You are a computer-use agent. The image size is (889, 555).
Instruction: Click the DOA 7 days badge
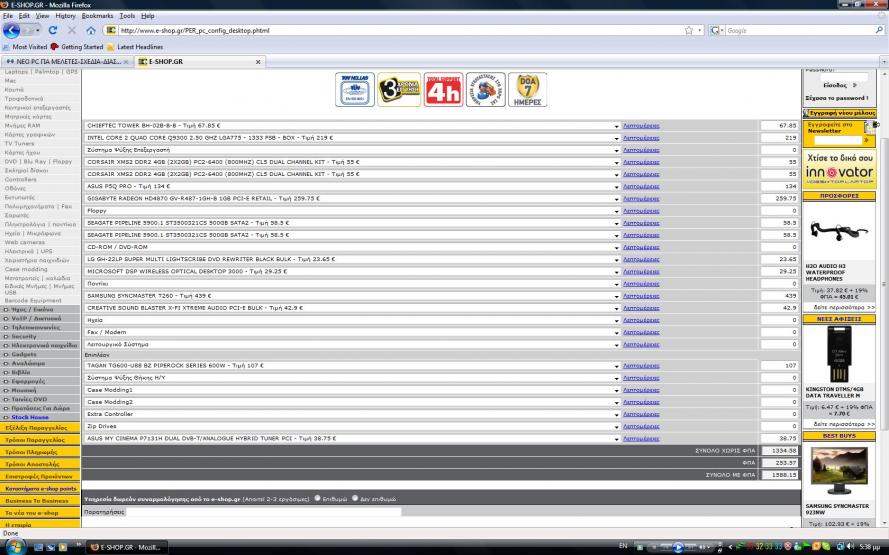coord(527,90)
